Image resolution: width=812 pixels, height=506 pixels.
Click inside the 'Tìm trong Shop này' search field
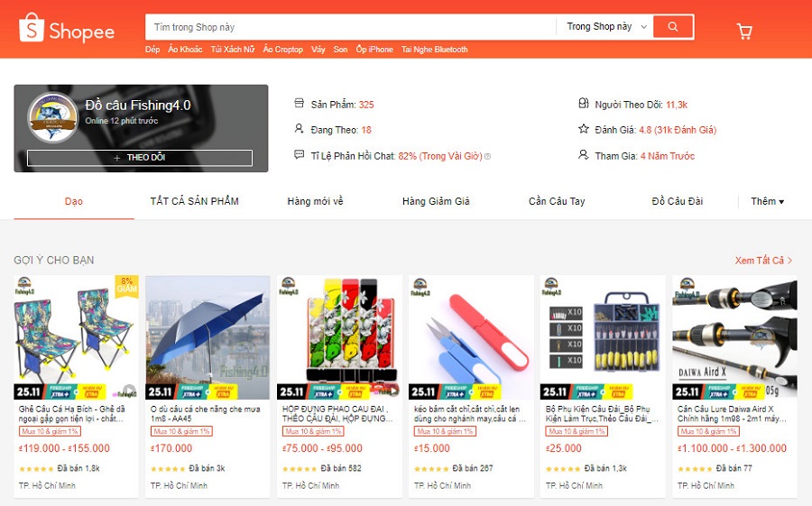coord(350,27)
